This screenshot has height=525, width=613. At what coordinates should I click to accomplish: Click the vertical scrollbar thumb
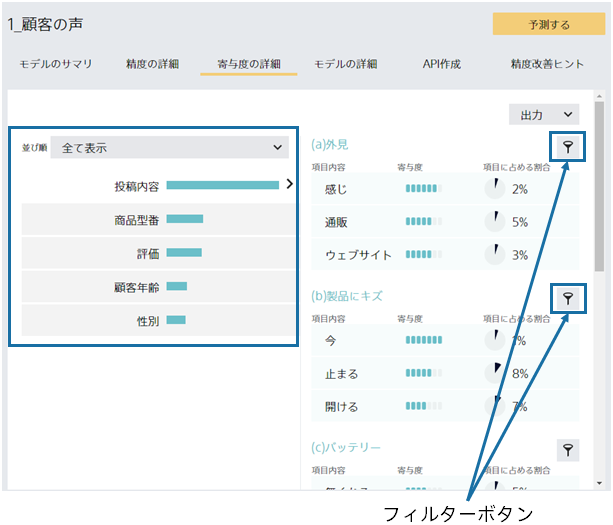(x=599, y=186)
